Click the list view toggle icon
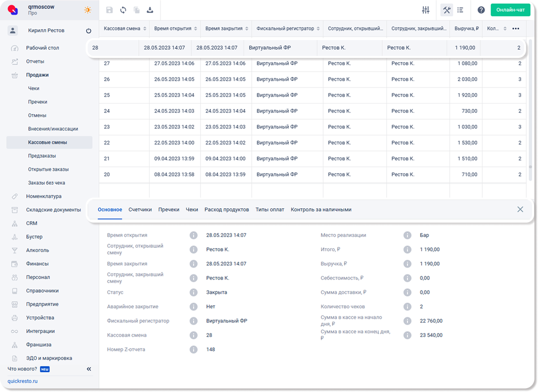 [x=460, y=10]
